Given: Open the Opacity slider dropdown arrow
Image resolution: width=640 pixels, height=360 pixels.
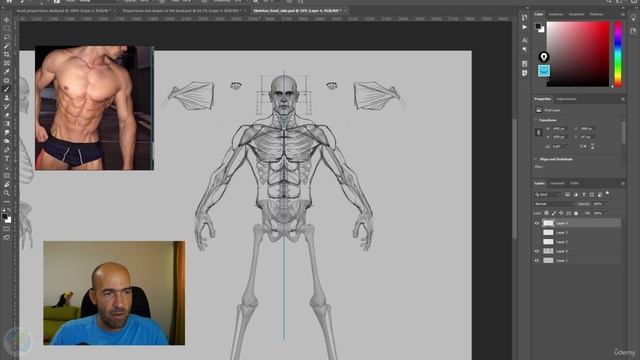Looking at the screenshot, I should [x=606, y=204].
